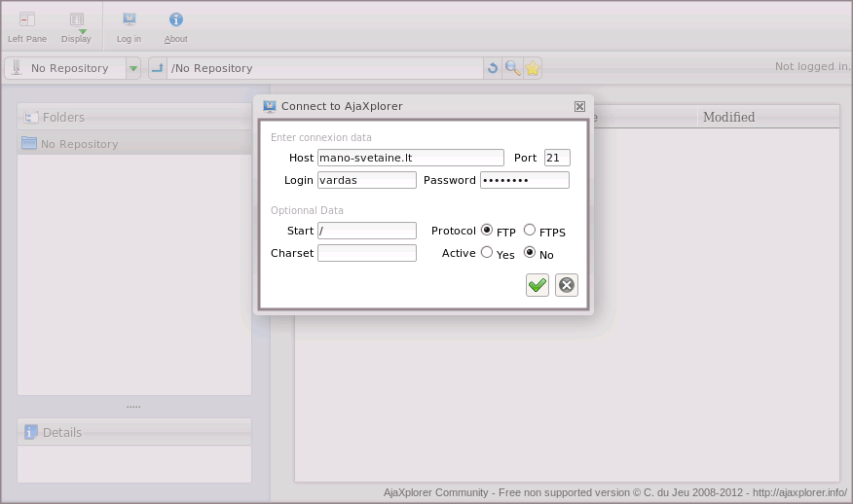Select No Repository item in Folders tree
The height and width of the screenshot is (504, 853).
pyautogui.click(x=79, y=144)
